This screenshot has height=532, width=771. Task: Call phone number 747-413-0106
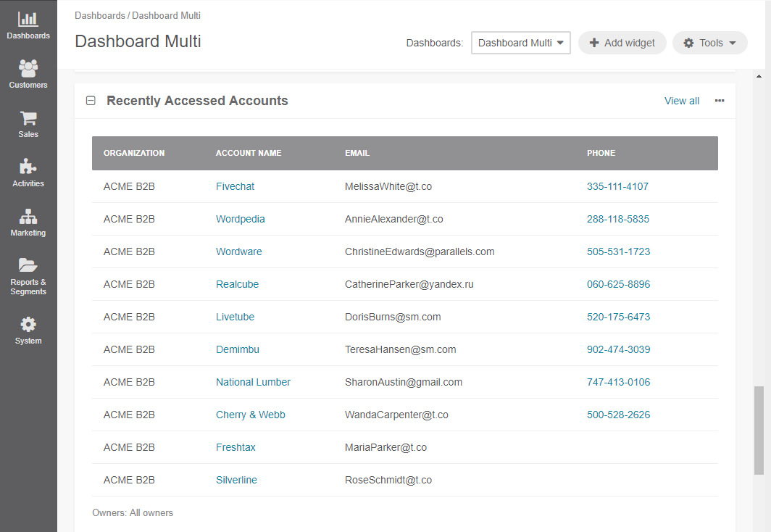coord(618,382)
